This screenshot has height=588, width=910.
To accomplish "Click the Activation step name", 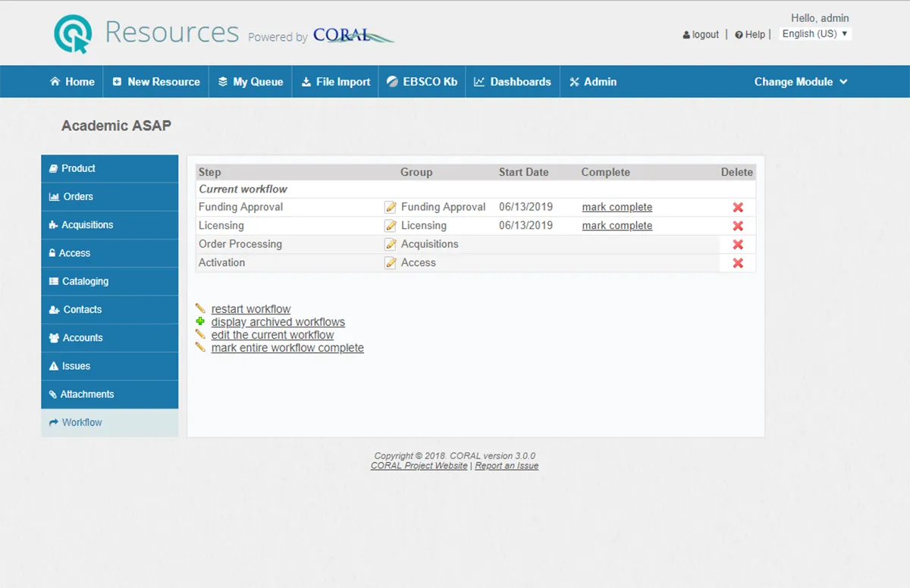I will pos(222,263).
